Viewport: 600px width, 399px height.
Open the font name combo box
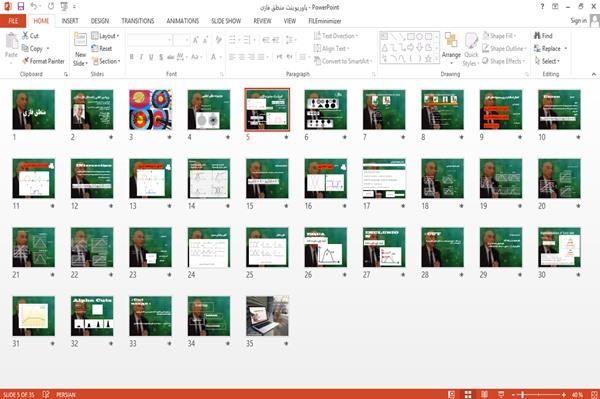click(150, 40)
